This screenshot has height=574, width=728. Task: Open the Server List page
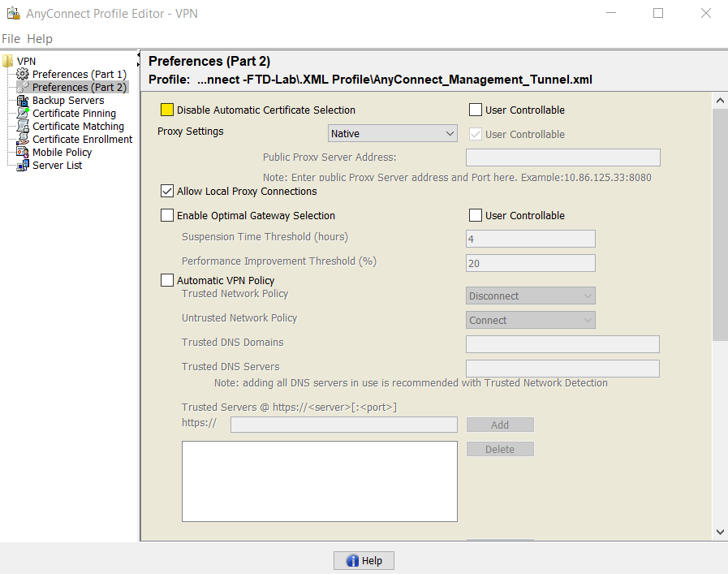(x=57, y=166)
